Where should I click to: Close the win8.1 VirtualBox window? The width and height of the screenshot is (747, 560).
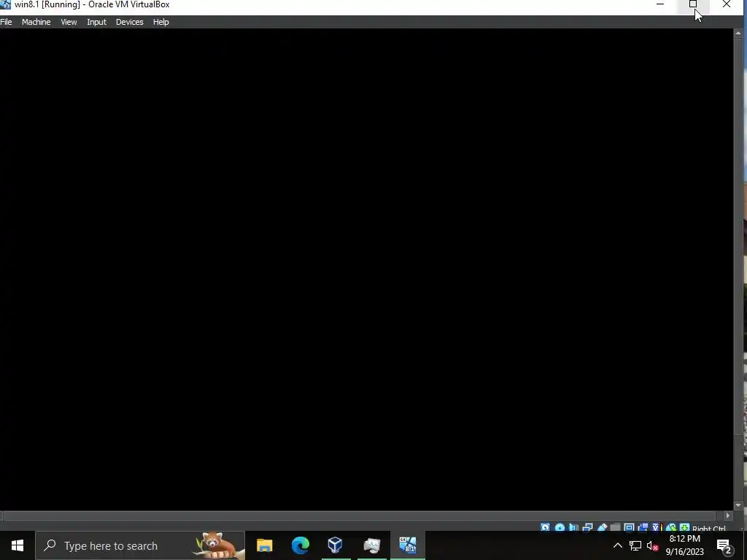coord(727,4)
